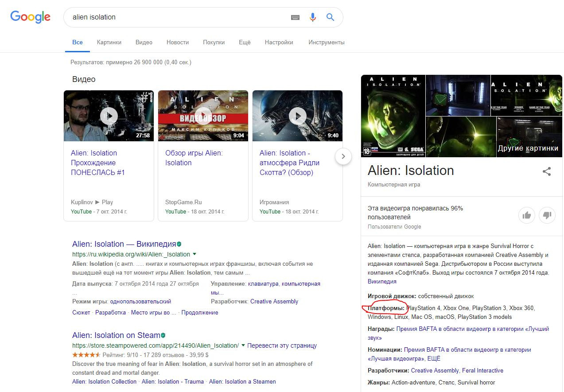Click 'однопользовательский' game mode link

tap(140, 301)
